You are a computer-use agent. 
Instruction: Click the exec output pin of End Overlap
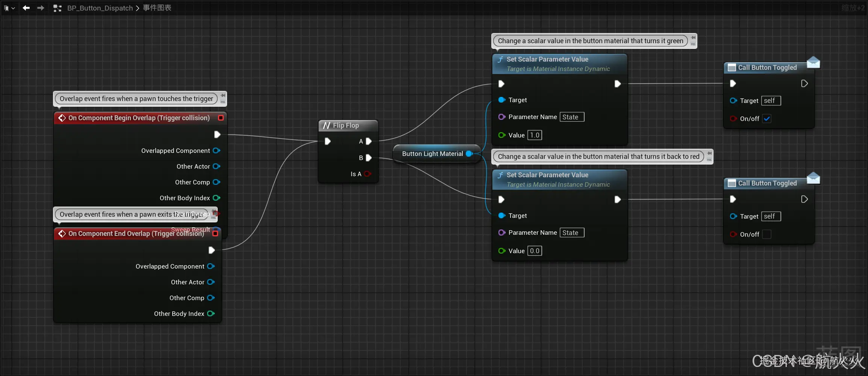[x=212, y=250]
